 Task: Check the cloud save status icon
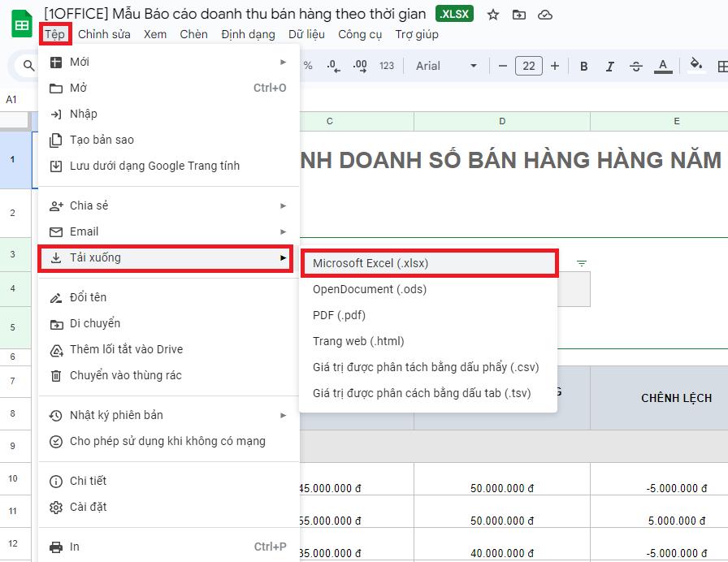[544, 14]
